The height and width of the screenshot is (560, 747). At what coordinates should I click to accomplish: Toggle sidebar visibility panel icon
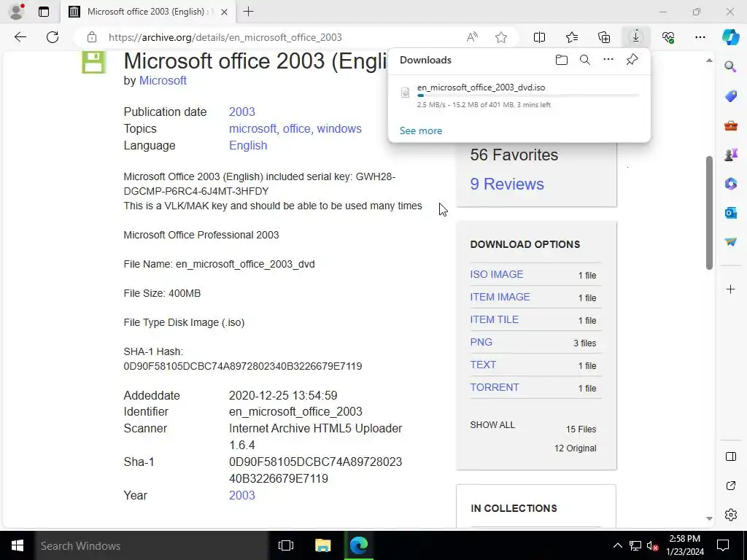click(x=730, y=456)
